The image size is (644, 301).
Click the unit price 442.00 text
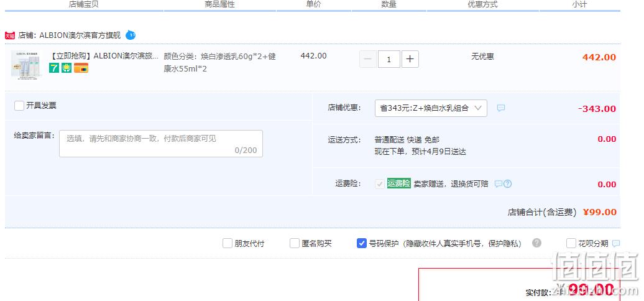tap(313, 56)
